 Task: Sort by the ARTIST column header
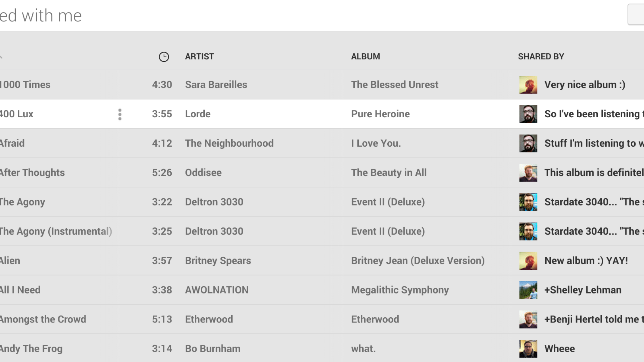(x=199, y=57)
